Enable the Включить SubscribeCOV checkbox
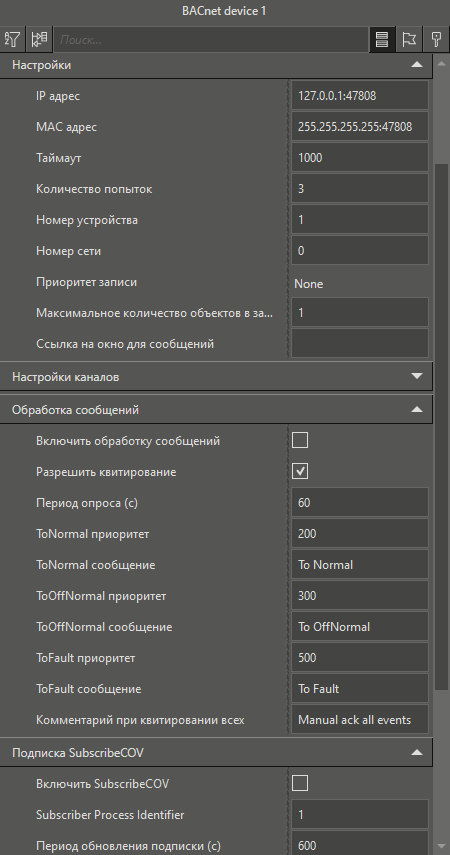 click(x=300, y=783)
